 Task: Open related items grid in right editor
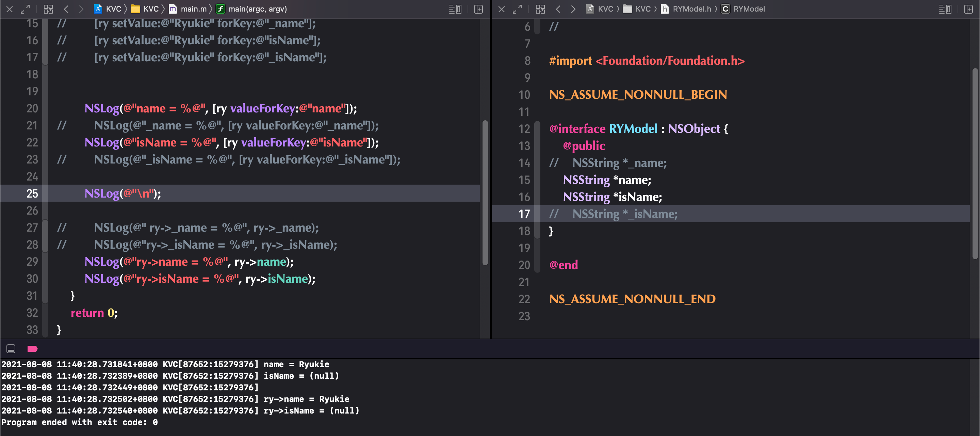point(540,9)
